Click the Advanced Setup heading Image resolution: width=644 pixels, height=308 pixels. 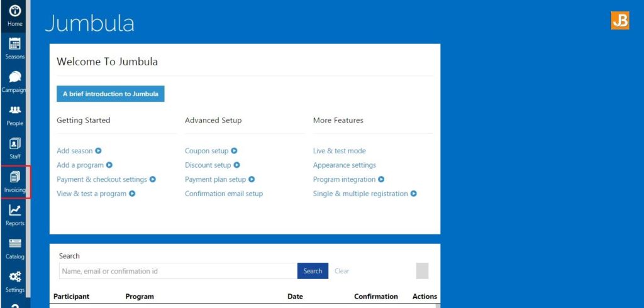[213, 120]
